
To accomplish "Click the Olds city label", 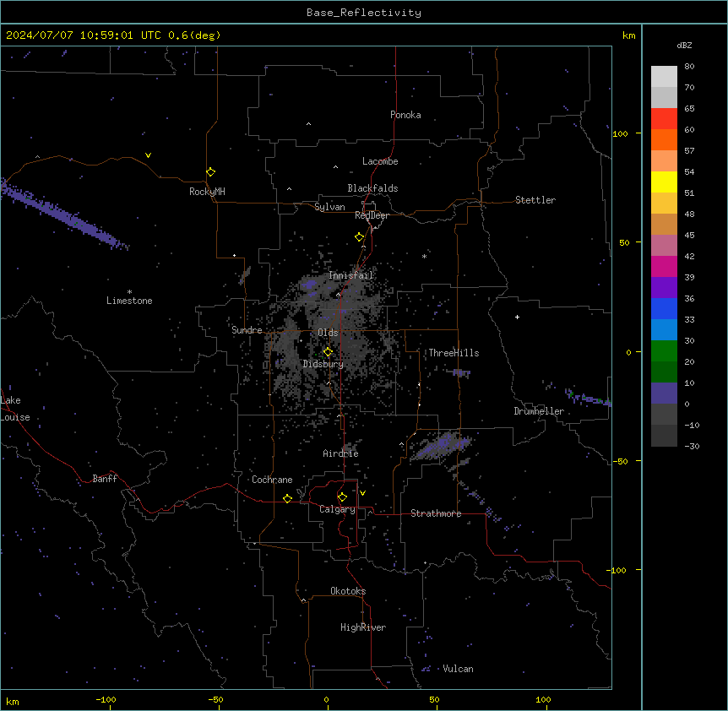I will click(x=328, y=333).
